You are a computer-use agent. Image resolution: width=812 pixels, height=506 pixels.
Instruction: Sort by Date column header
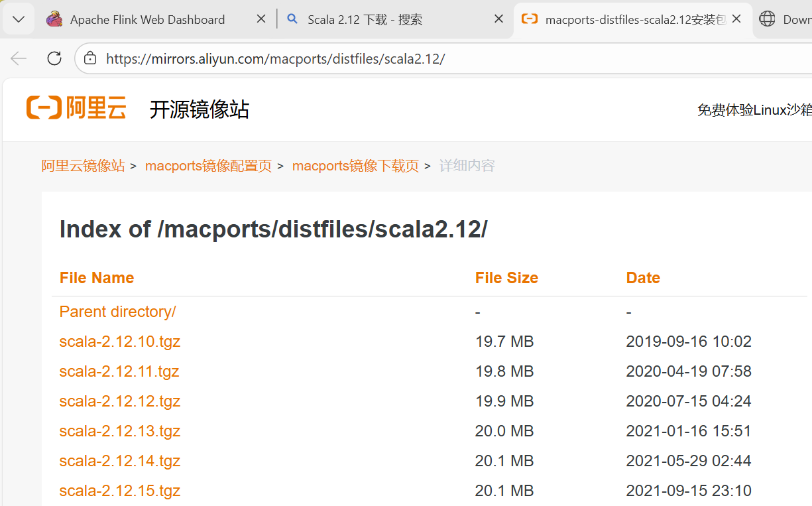(x=643, y=278)
